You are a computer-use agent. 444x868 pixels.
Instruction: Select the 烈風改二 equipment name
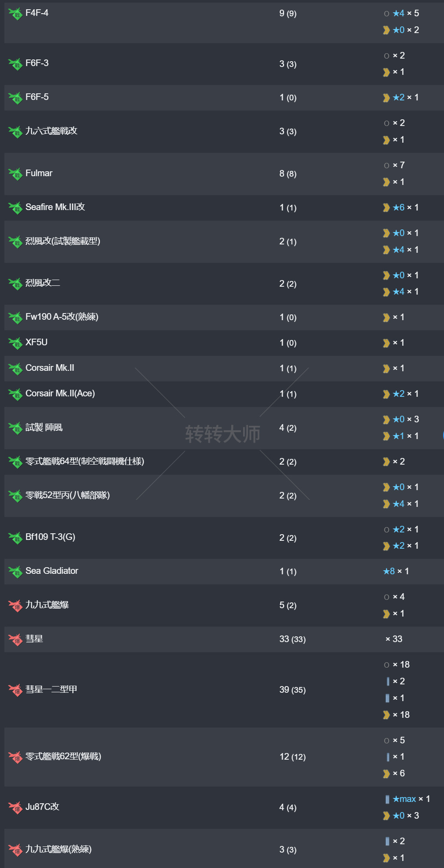click(x=43, y=283)
